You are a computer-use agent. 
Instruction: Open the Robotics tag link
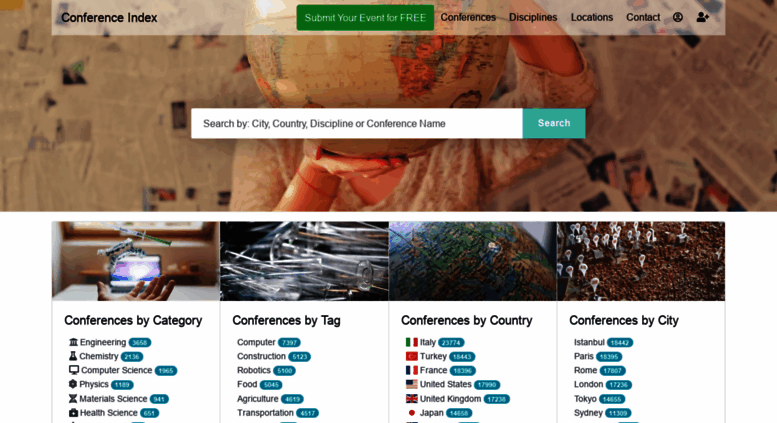(x=253, y=370)
